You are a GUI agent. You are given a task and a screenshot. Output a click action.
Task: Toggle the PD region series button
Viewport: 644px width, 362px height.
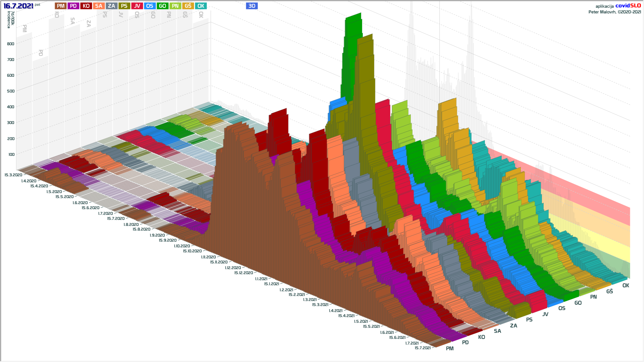73,6
